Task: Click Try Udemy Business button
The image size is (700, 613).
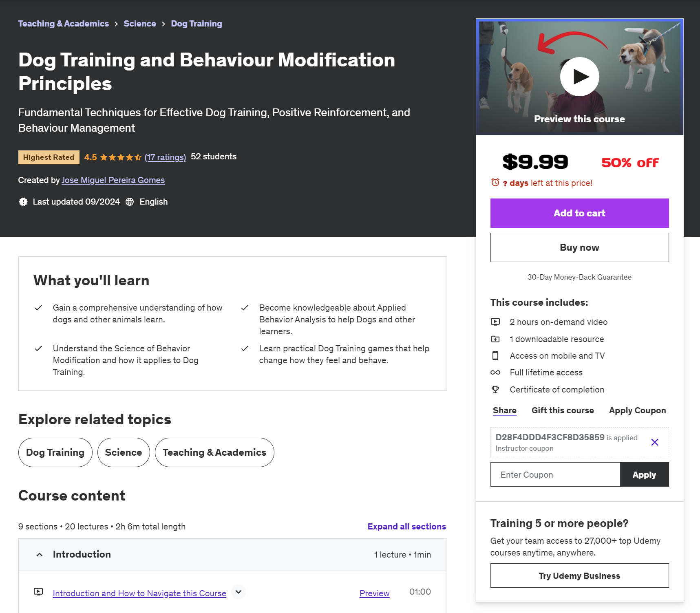Action: tap(580, 576)
